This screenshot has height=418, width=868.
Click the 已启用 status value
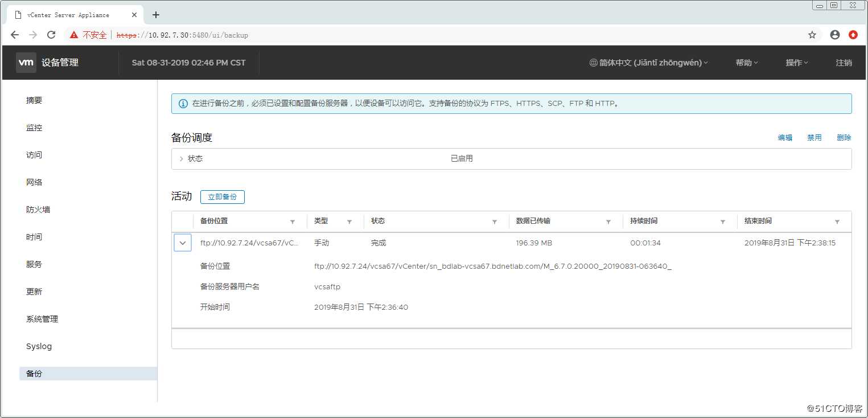point(462,159)
